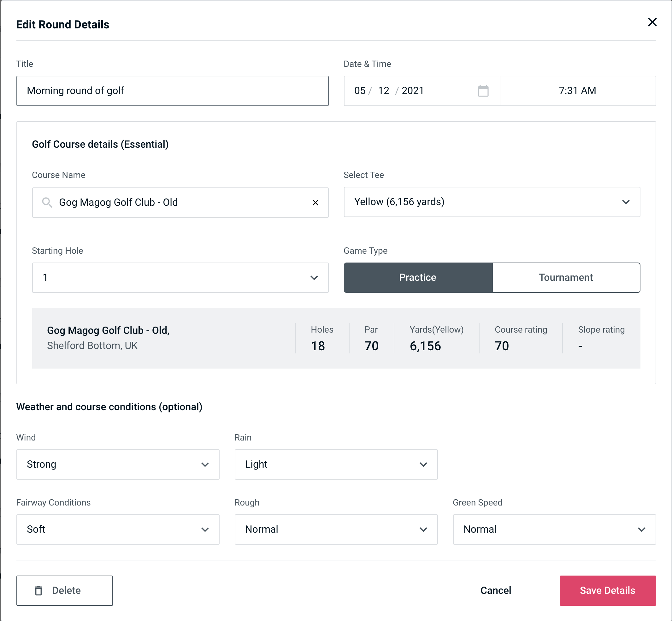This screenshot has width=672, height=621.
Task: Click the dropdown chevron for Select Tee
Action: [627, 202]
